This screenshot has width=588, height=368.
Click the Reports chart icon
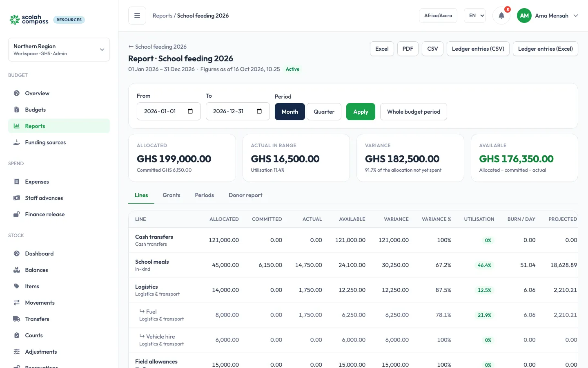coord(17,126)
